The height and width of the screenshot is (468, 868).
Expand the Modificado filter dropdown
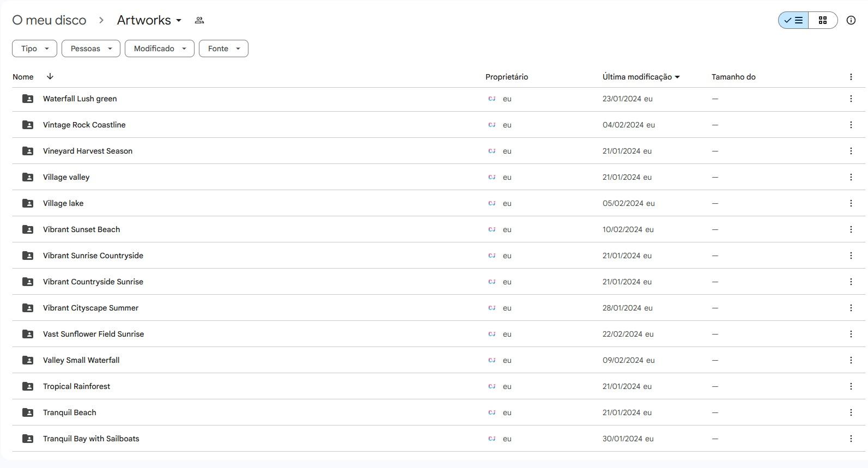pyautogui.click(x=160, y=48)
